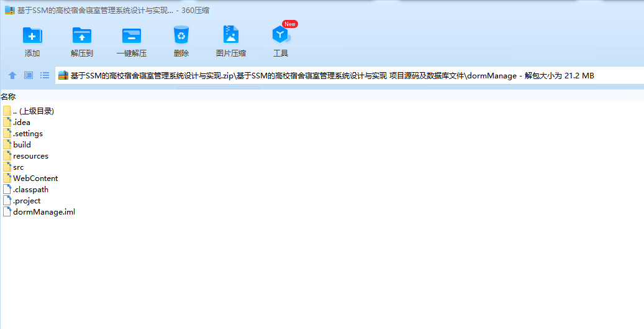
Task: Select the 'dormManage.iml' file name
Action: [44, 212]
